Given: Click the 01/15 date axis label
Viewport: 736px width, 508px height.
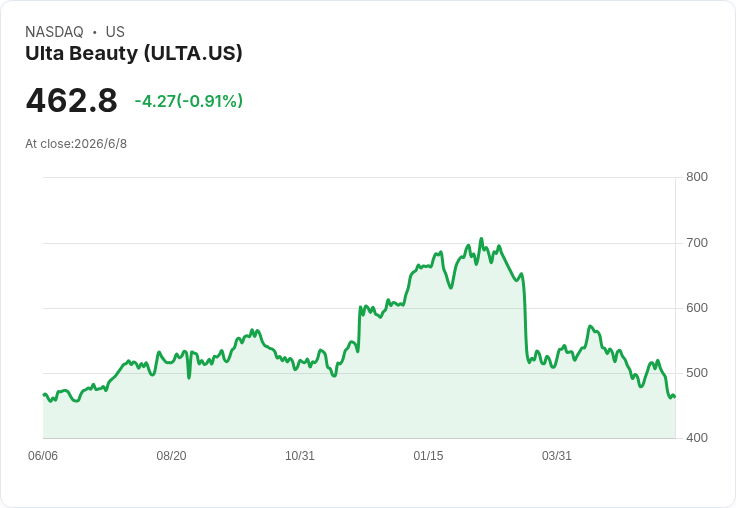Looking at the screenshot, I should (428, 456).
